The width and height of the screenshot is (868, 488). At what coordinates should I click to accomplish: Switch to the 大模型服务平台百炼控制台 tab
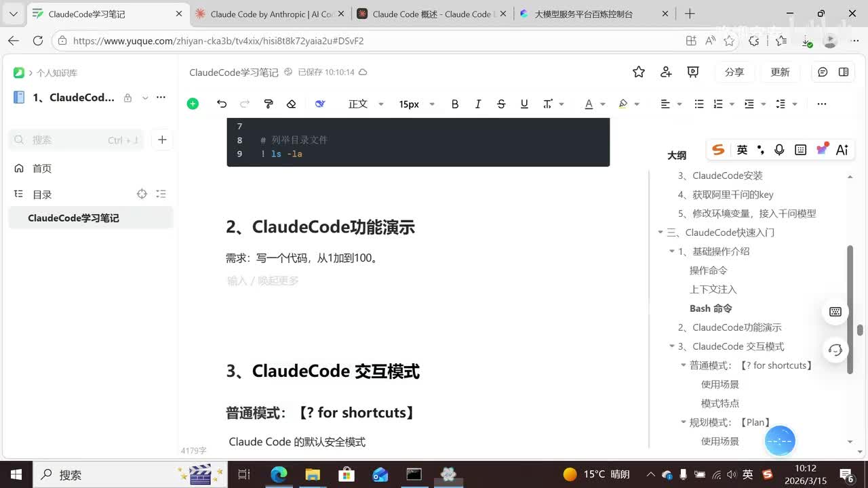(594, 14)
